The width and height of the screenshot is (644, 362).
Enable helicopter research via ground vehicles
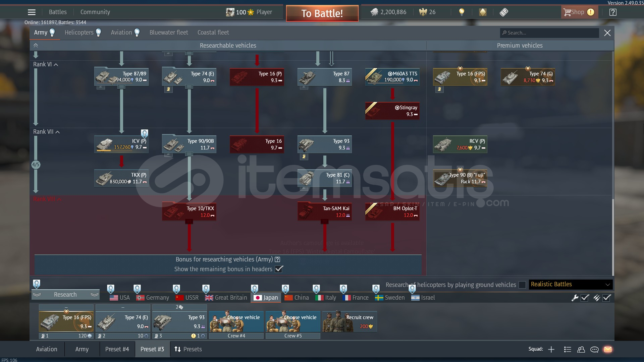522,285
